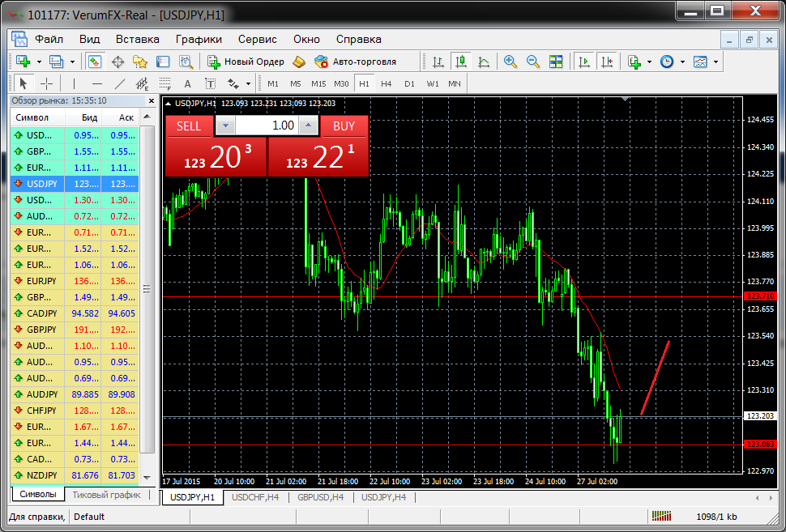This screenshot has height=532, width=786.
Task: Expand the new chart dropdown arrow
Action: [x=36, y=62]
